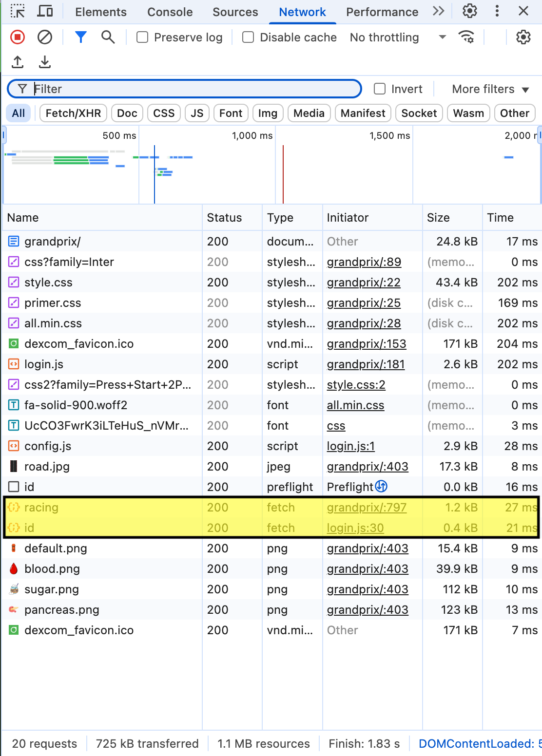Image resolution: width=542 pixels, height=756 pixels.
Task: Filter by Socket requests
Action: tap(419, 113)
